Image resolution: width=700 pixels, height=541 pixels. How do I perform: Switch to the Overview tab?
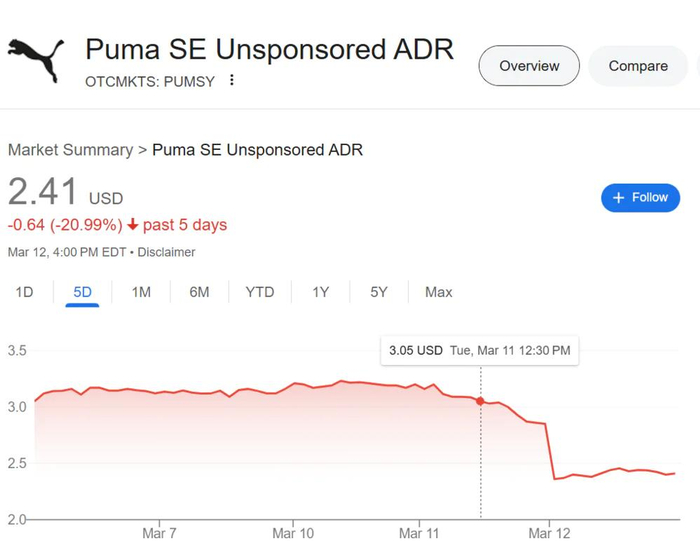(x=529, y=66)
